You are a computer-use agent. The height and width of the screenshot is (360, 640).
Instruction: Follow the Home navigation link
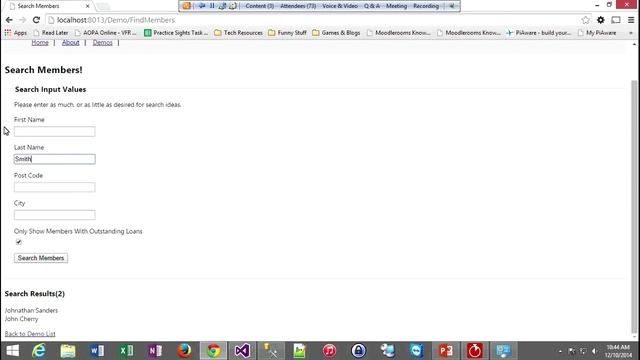click(x=40, y=42)
